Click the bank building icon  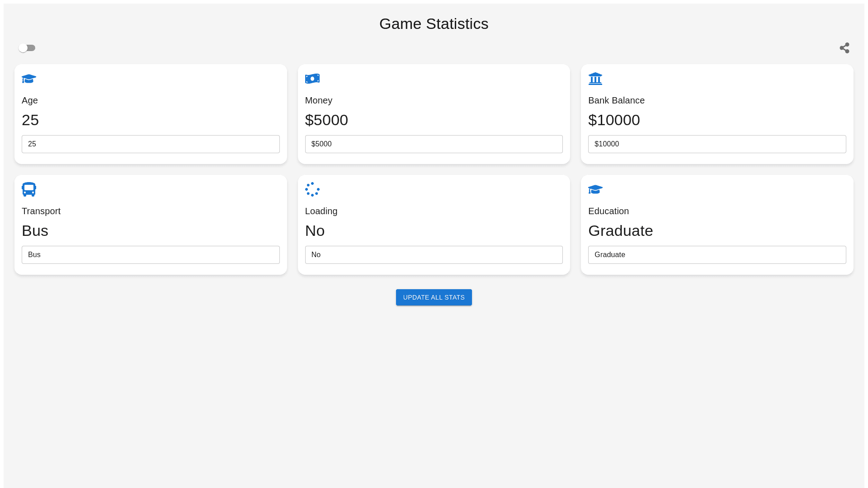coord(595,79)
